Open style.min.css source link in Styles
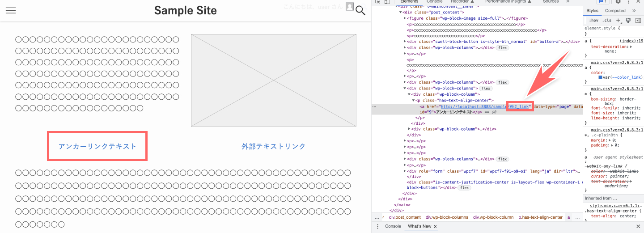The width and height of the screenshot is (644, 233). (x=617, y=206)
